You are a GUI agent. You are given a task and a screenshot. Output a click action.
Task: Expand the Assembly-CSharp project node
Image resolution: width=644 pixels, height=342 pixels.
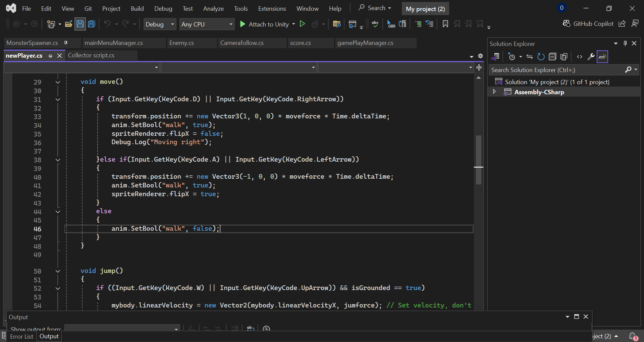click(494, 92)
